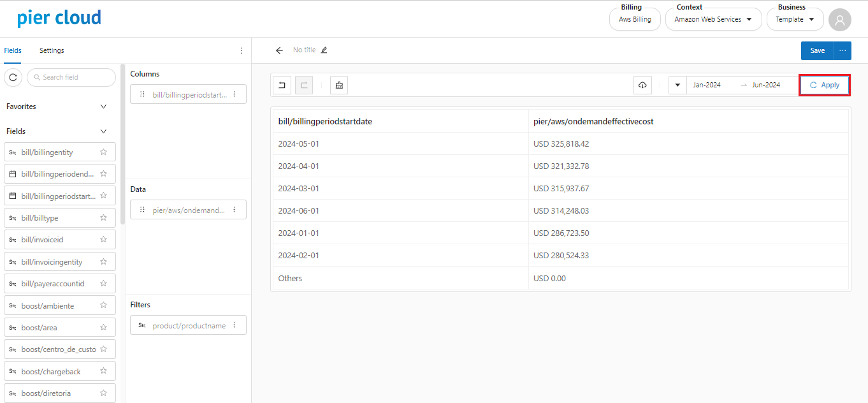
Task: Switch to the Settings tab
Action: pos(52,50)
